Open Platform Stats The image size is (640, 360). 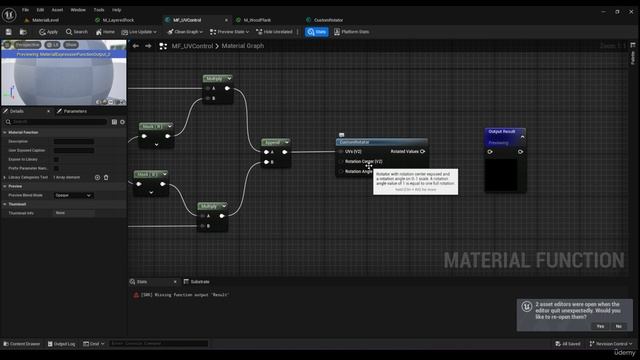point(351,32)
